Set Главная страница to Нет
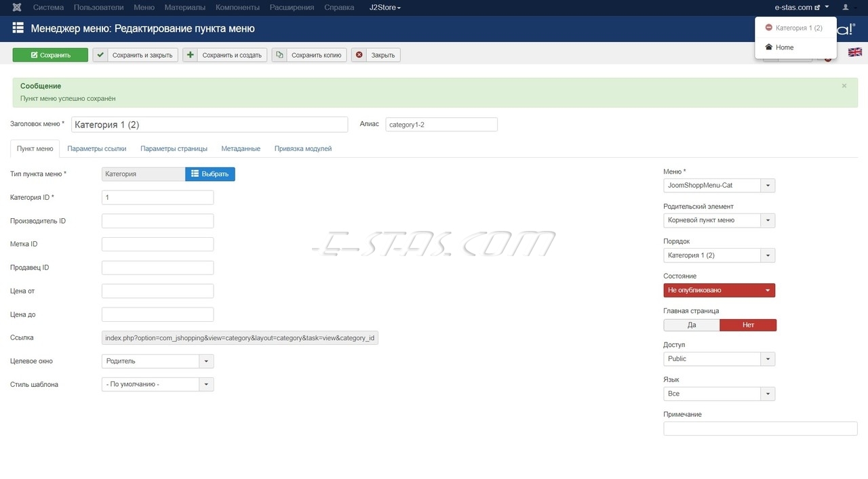Image resolution: width=868 pixels, height=479 pixels. [748, 325]
